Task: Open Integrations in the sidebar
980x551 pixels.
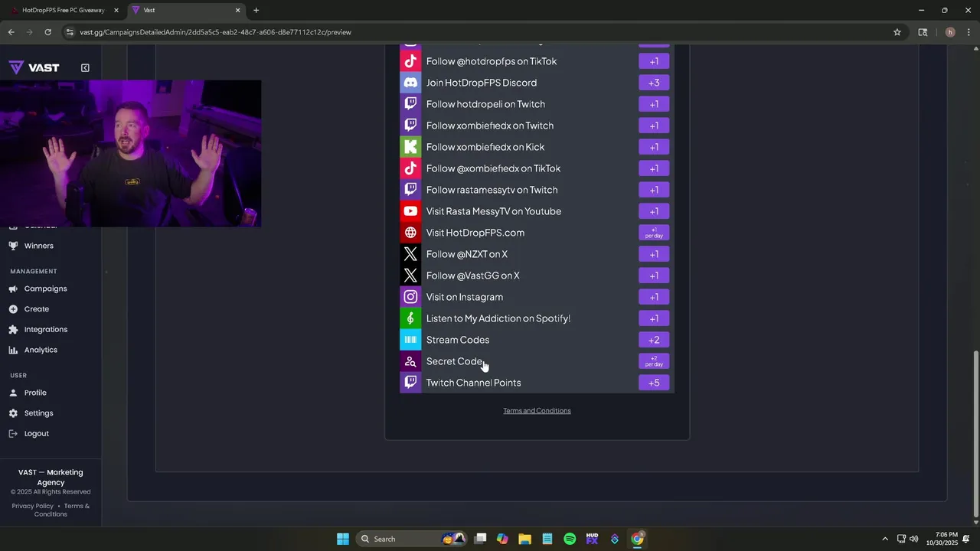Action: [x=46, y=329]
